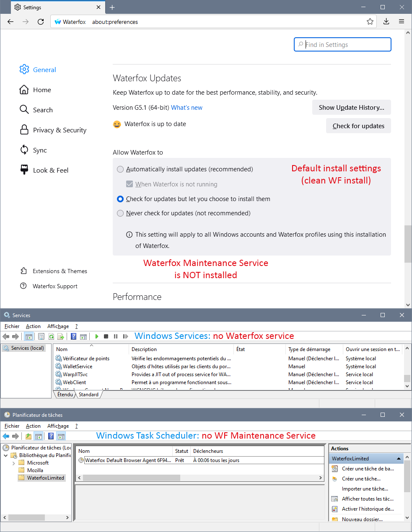Image resolution: width=412 pixels, height=532 pixels.
Task: Click the up-one-level folder icon in Task Scheduler
Action: [29, 436]
